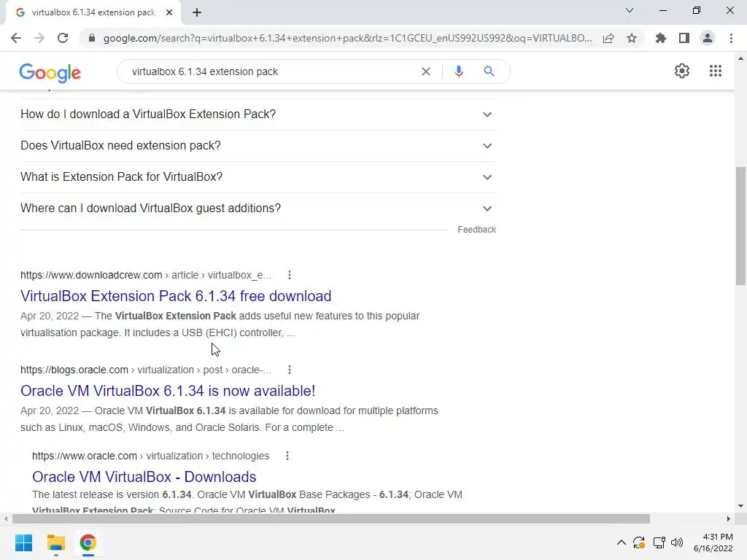Image resolution: width=747 pixels, height=560 pixels.
Task: Click Chrome icon in taskbar
Action: [88, 542]
